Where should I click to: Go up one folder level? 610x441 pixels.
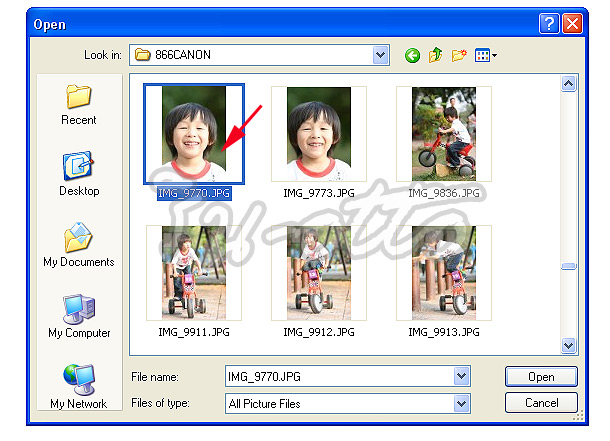pos(436,55)
